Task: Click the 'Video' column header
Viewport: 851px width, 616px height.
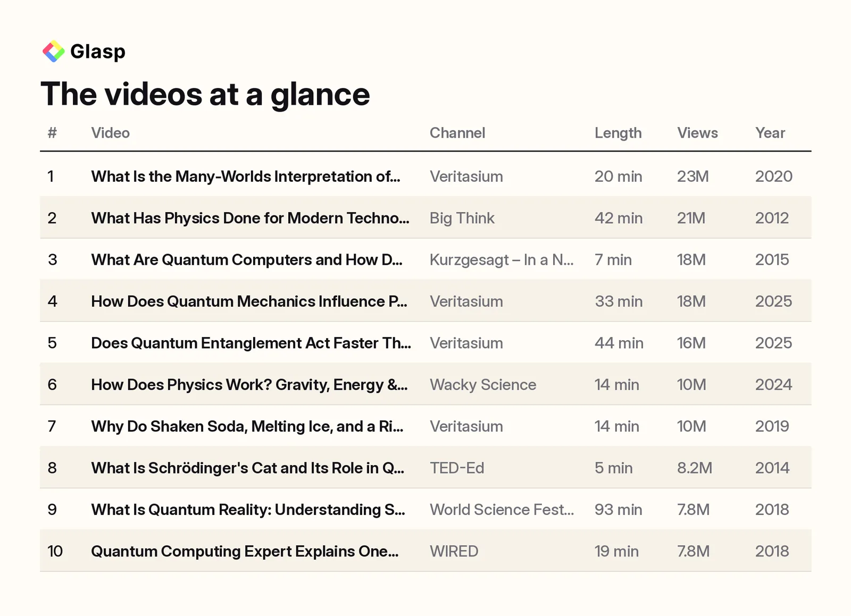Action: [111, 133]
